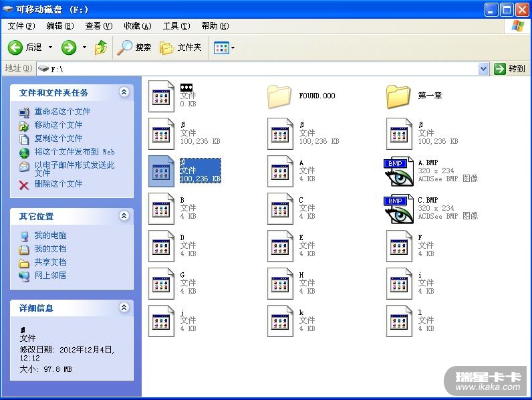Click the 第一章 folder name text
The height and width of the screenshot is (400, 532).
430,96
